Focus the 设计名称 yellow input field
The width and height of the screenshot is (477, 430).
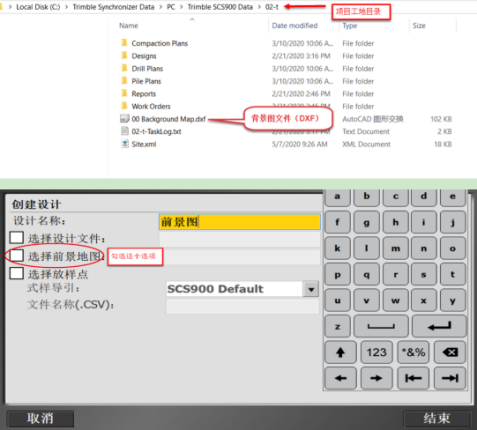click(239, 222)
